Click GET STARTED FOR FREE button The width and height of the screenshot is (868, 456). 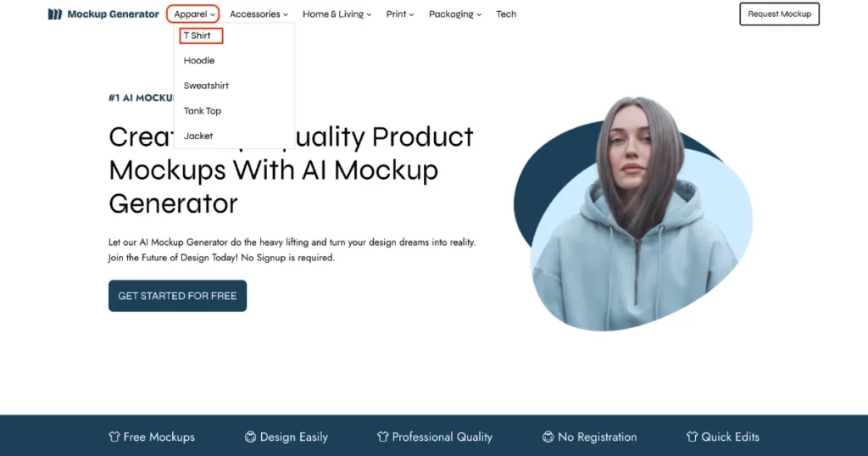point(178,296)
